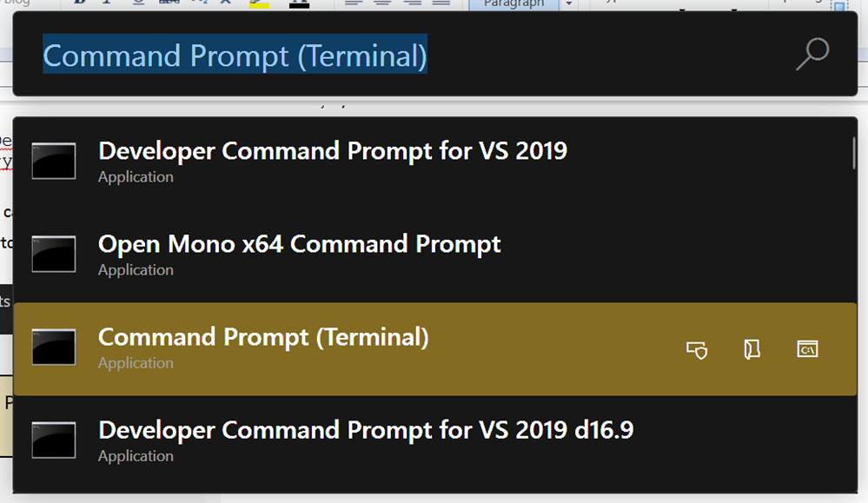This screenshot has height=503, width=868.
Task: Click the magnifier search icon
Action: 812,54
